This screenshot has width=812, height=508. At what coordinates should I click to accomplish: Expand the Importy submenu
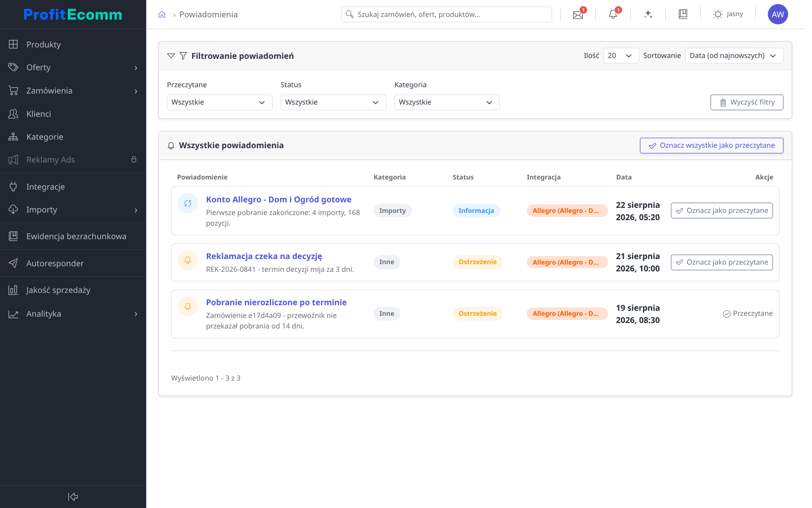coord(136,210)
